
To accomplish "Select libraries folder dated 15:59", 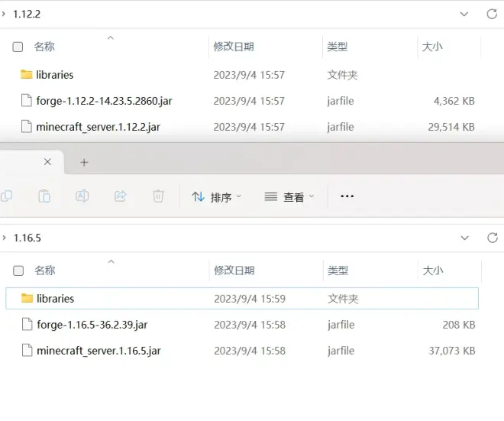I will click(242, 299).
